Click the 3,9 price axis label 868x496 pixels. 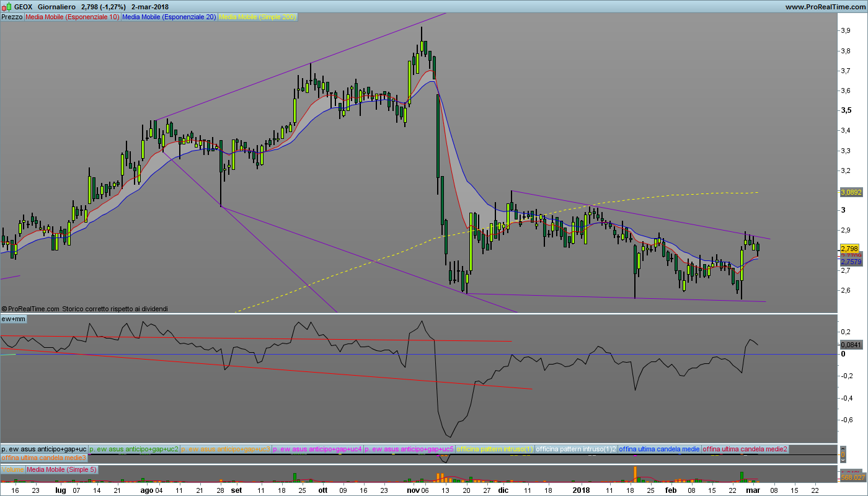pos(844,30)
